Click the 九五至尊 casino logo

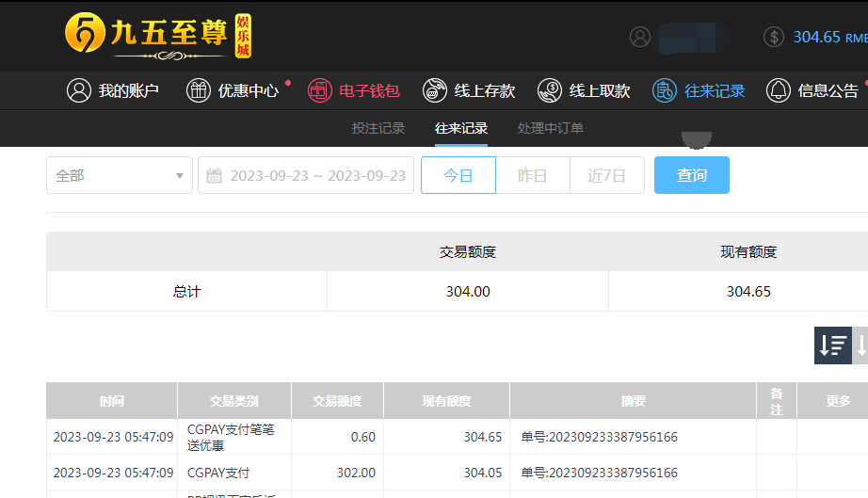[x=158, y=36]
